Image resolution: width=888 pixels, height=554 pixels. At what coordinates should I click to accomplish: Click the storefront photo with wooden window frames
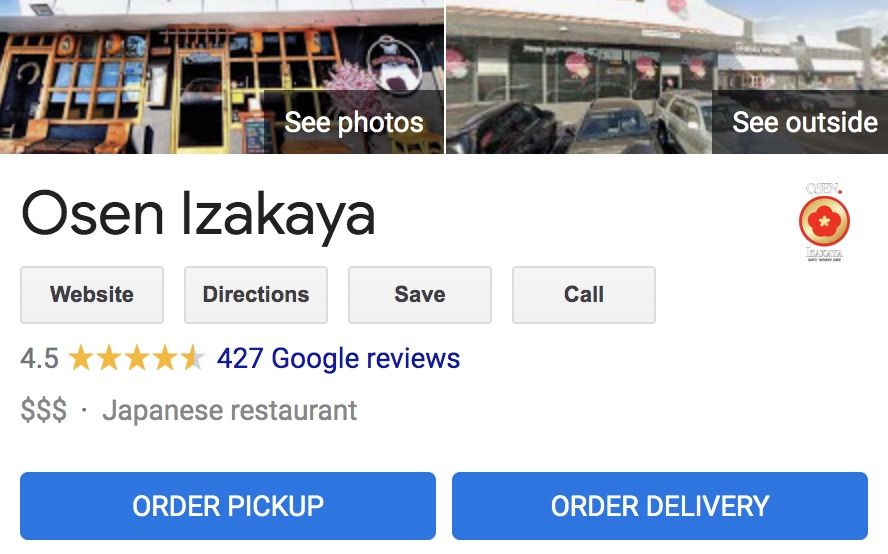[222, 76]
